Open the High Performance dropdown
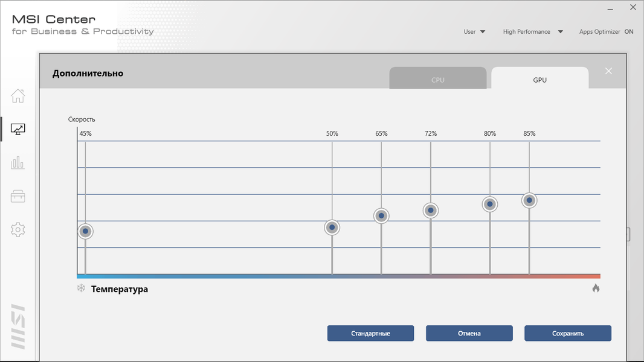644x362 pixels. (x=533, y=31)
